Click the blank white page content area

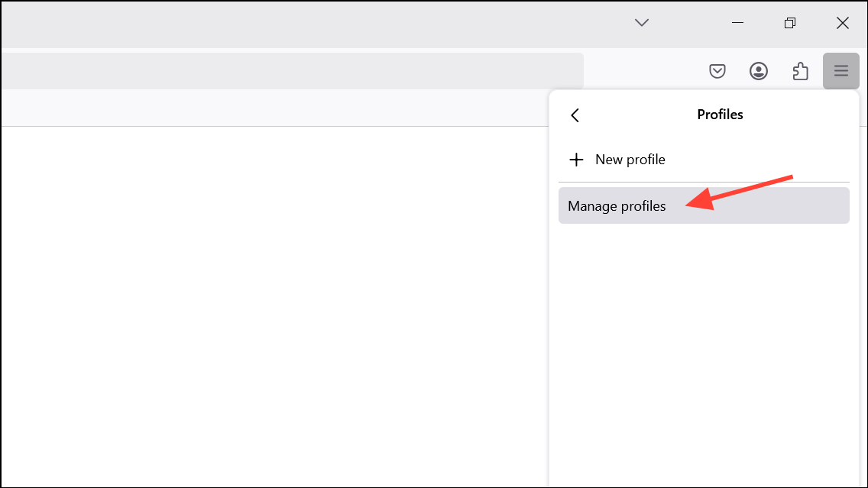[267, 305]
